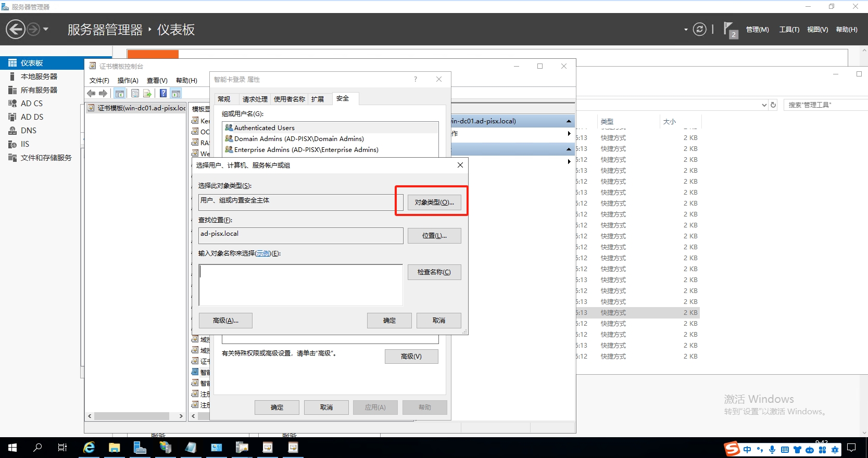The width and height of the screenshot is (868, 458).
Task: Open Internet Explorer from the taskbar
Action: pyautogui.click(x=89, y=448)
